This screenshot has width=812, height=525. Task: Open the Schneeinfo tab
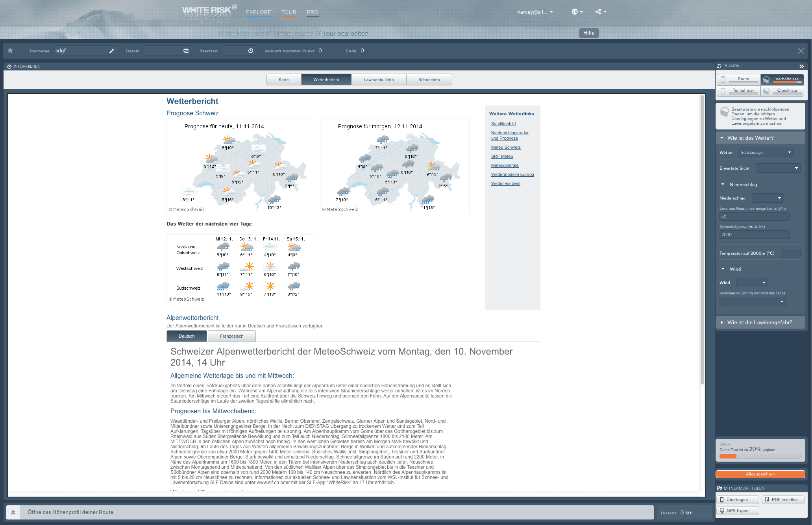[x=429, y=79]
